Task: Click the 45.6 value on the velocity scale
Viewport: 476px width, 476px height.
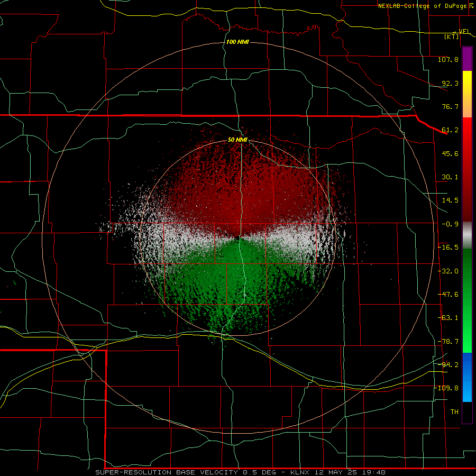Action: [450, 153]
